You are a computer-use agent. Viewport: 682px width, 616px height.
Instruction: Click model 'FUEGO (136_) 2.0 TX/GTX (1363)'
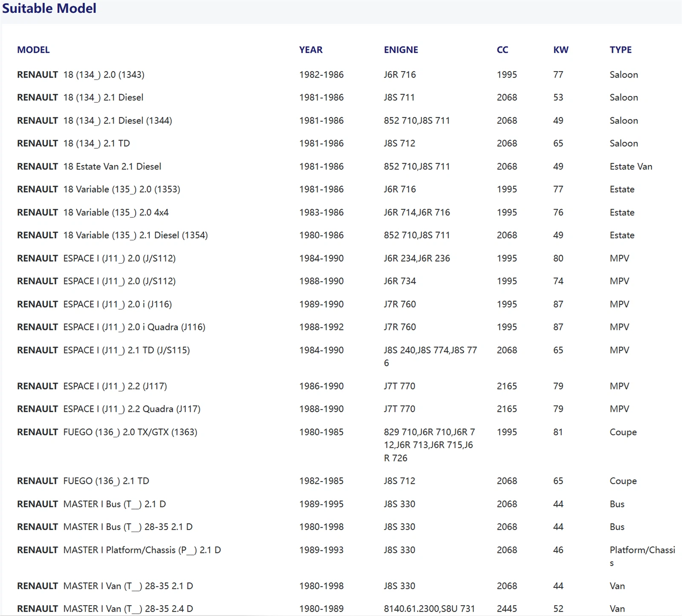tap(130, 432)
